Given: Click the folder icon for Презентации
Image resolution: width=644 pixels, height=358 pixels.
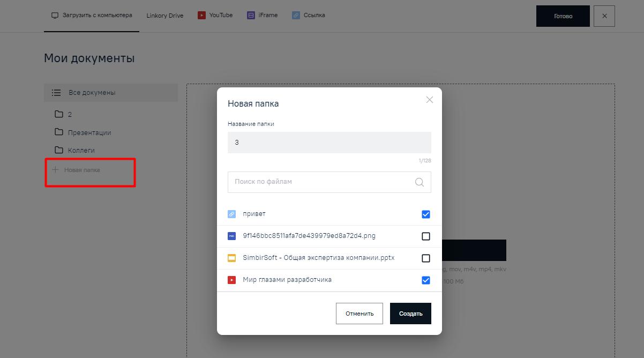Looking at the screenshot, I should click(59, 132).
